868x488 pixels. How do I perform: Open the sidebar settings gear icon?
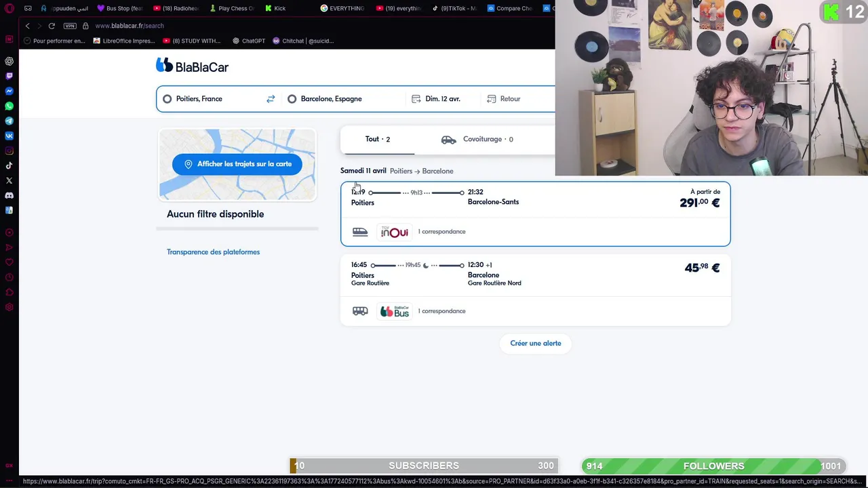pos(9,307)
